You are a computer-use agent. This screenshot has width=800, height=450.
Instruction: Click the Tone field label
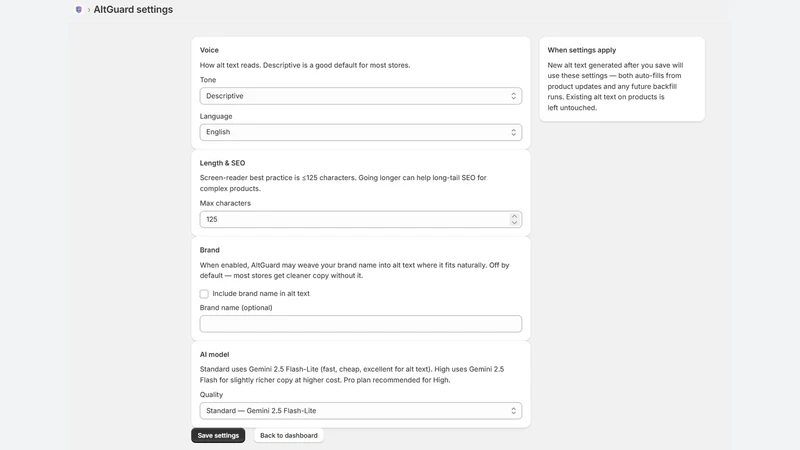[x=208, y=80]
